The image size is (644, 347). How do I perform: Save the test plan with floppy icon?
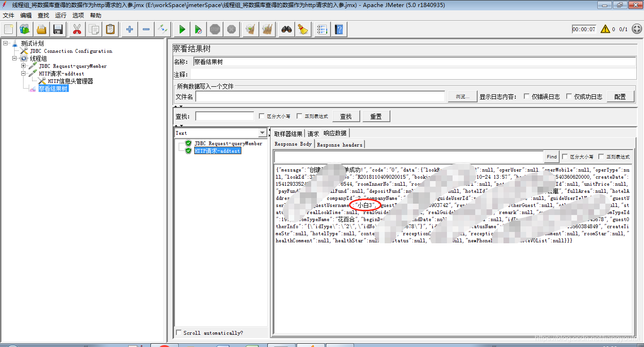coord(58,29)
